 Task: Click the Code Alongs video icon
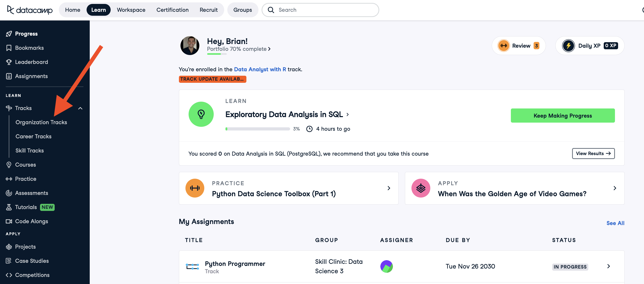pyautogui.click(x=9, y=221)
